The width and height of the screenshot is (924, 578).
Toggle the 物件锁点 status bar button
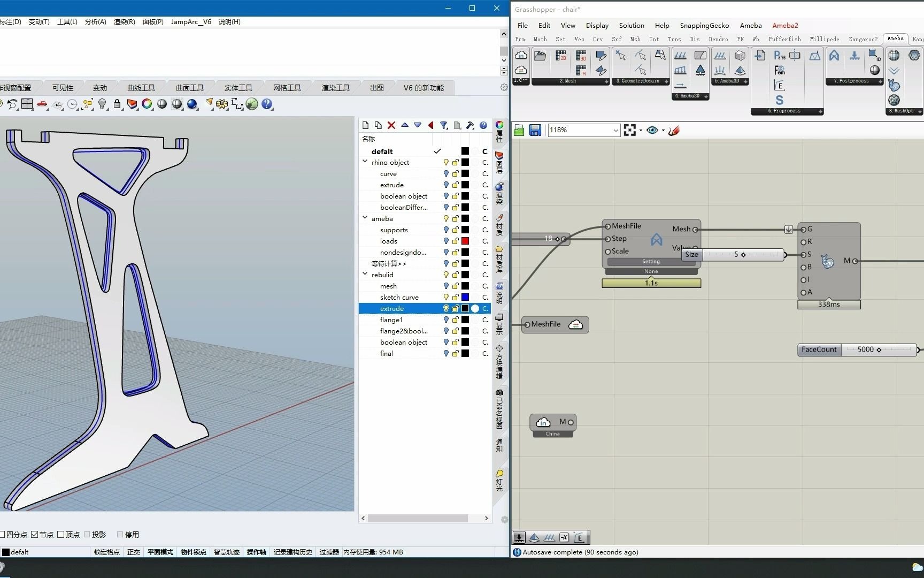tap(193, 552)
